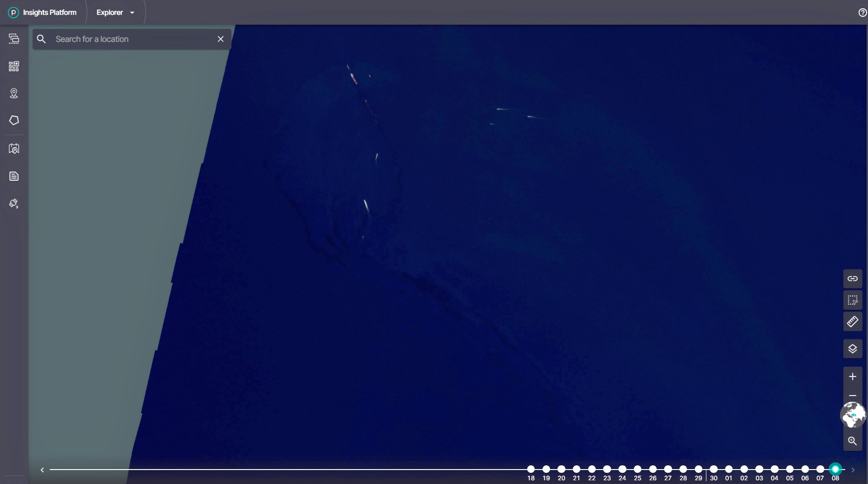Viewport: 868px width, 484px height.
Task: Copy link with the chain icon
Action: (853, 279)
